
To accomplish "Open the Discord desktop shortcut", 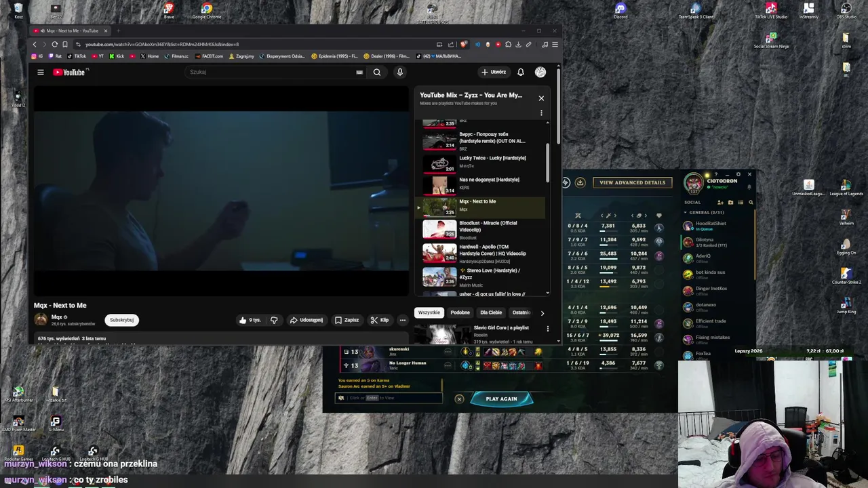I will coord(620,10).
